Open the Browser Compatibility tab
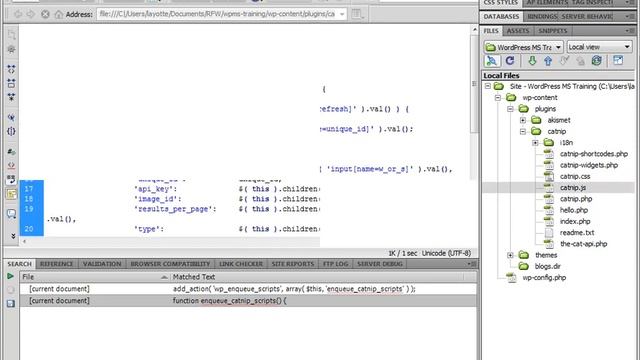The width and height of the screenshot is (640, 360). coord(170,264)
